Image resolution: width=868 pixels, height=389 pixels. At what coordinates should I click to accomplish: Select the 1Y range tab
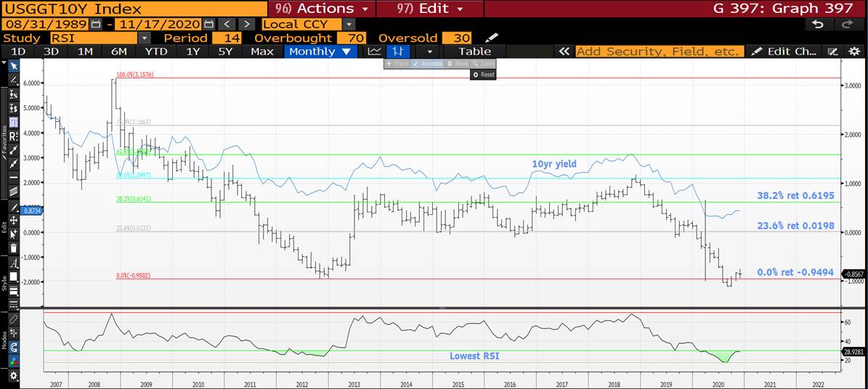[192, 52]
